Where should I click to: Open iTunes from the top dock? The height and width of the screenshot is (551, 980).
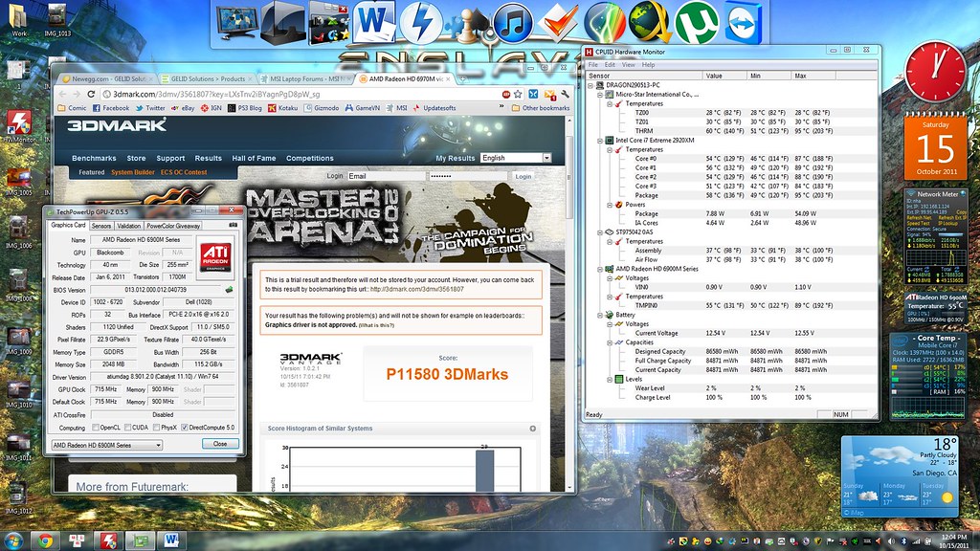pos(513,23)
